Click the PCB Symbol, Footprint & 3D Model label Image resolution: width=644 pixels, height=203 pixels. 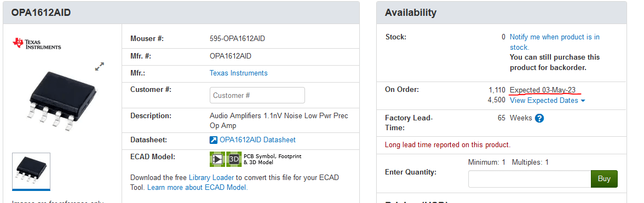click(x=272, y=159)
